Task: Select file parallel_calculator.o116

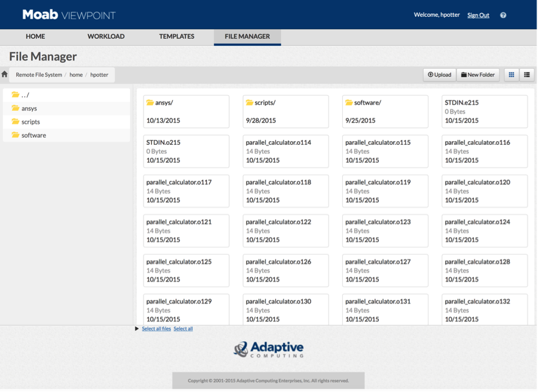Action: click(485, 151)
